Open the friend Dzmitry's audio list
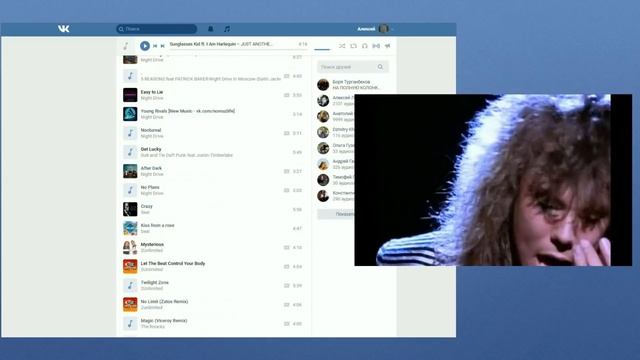 click(x=336, y=132)
